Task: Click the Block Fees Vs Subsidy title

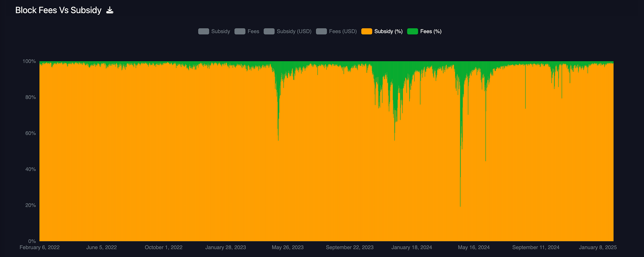Action: point(58,10)
